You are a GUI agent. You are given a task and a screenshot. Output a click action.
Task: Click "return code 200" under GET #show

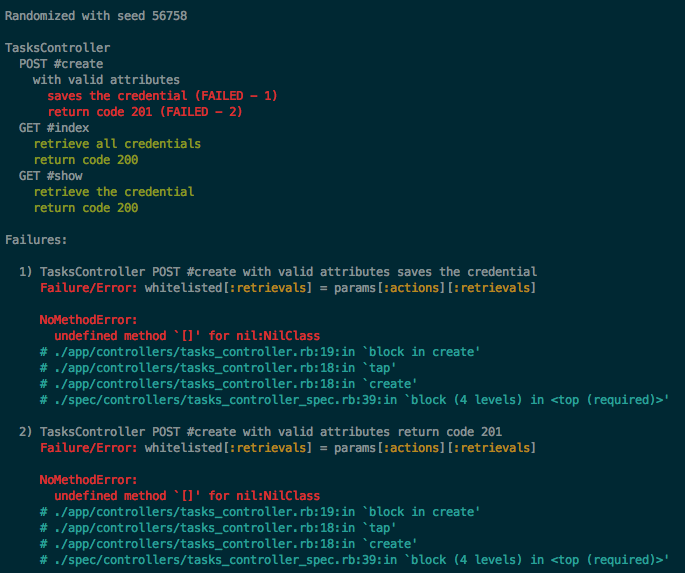tap(86, 208)
